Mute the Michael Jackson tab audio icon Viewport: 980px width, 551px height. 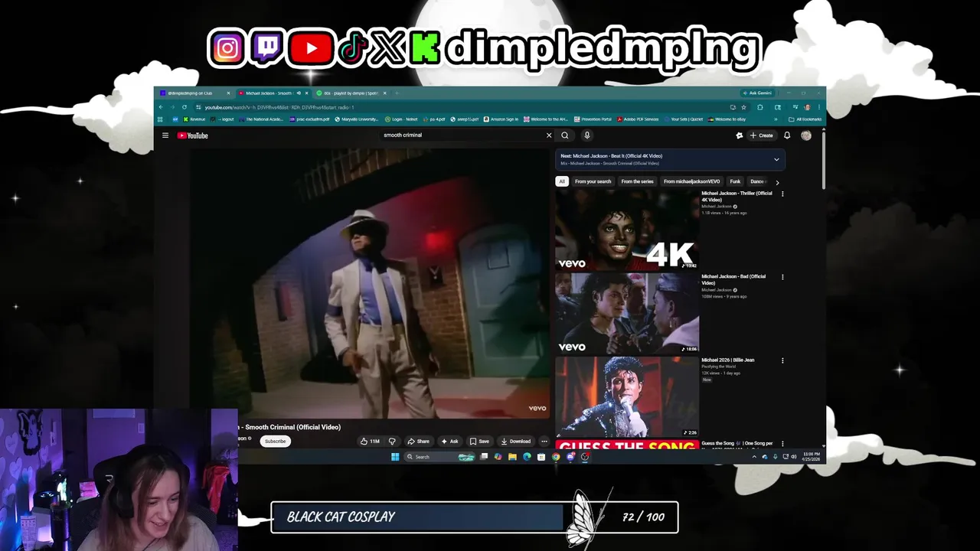click(299, 93)
